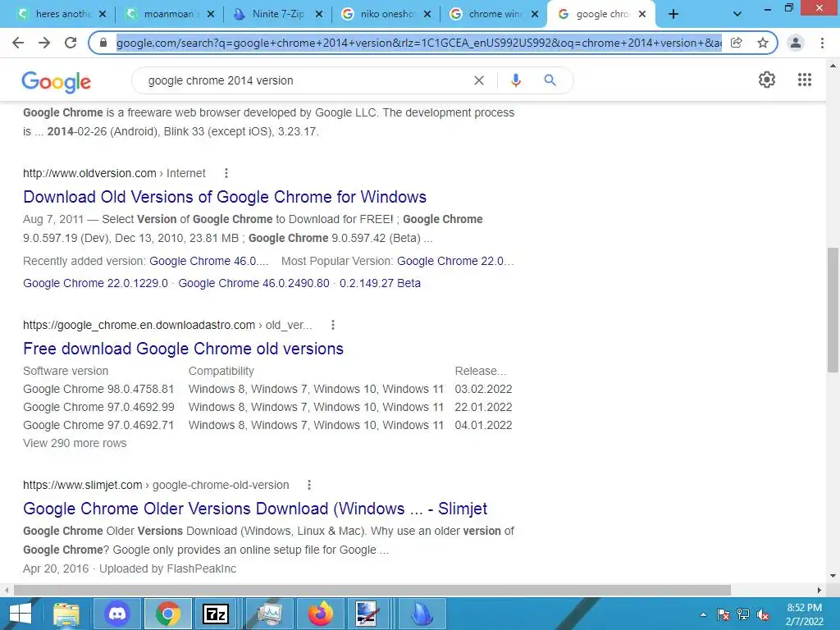Viewport: 840px width, 630px height.
Task: Open the 0.2.149.27 Beta sitelink
Action: tap(380, 283)
